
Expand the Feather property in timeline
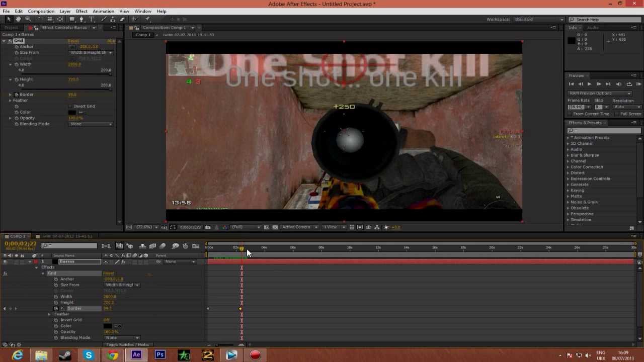click(49, 314)
